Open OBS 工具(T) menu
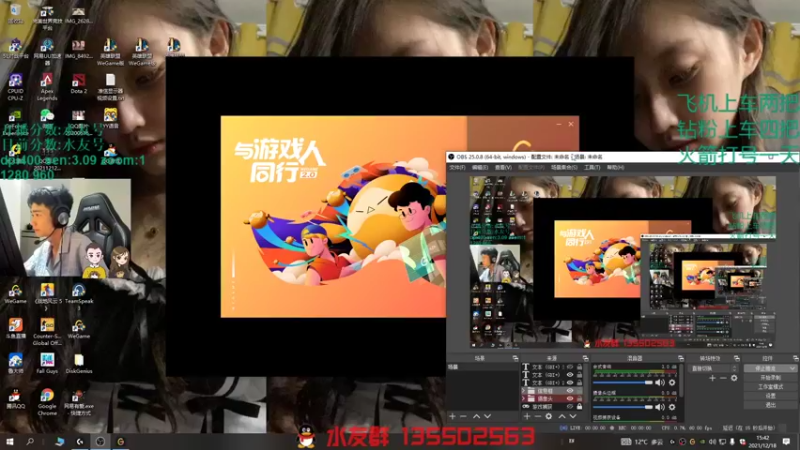800x450 pixels. 592,167
